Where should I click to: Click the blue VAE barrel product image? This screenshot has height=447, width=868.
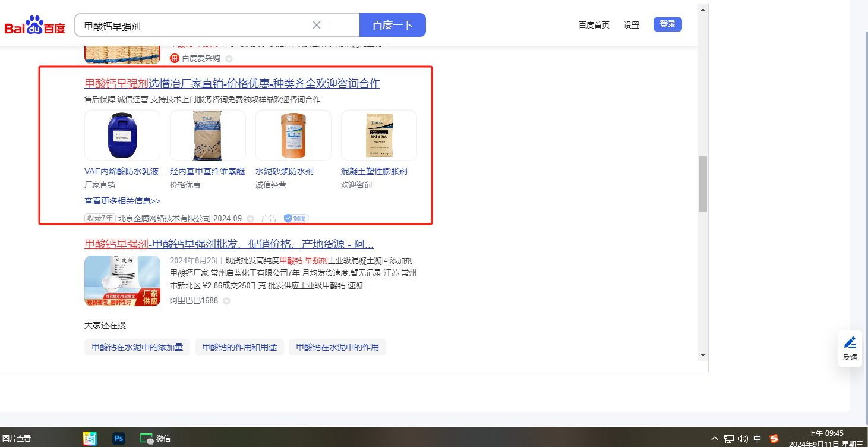click(122, 136)
